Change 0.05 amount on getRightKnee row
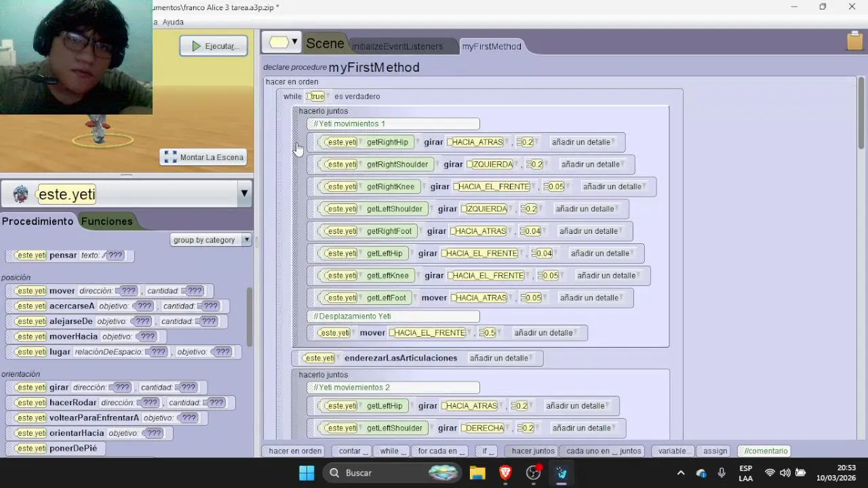 pos(555,187)
